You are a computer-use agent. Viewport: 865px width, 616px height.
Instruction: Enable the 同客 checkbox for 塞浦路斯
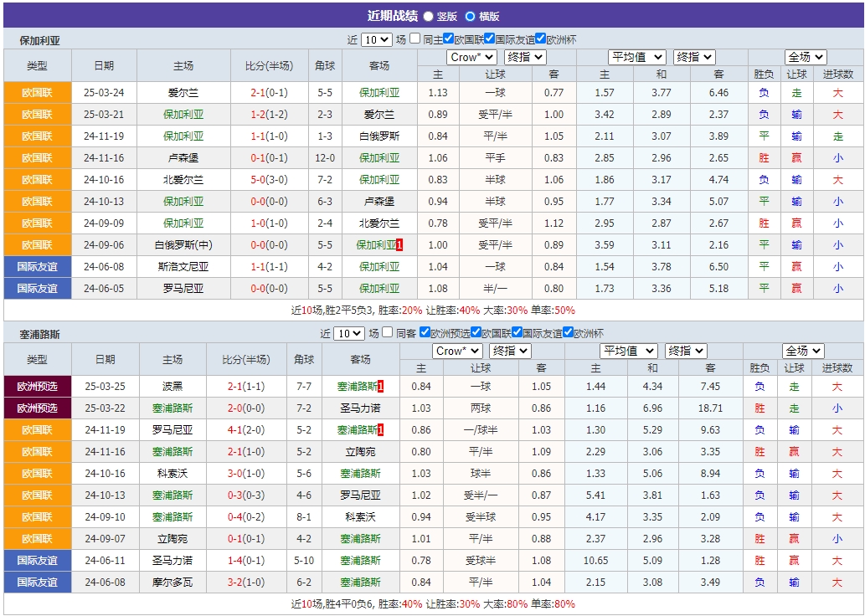coord(387,332)
